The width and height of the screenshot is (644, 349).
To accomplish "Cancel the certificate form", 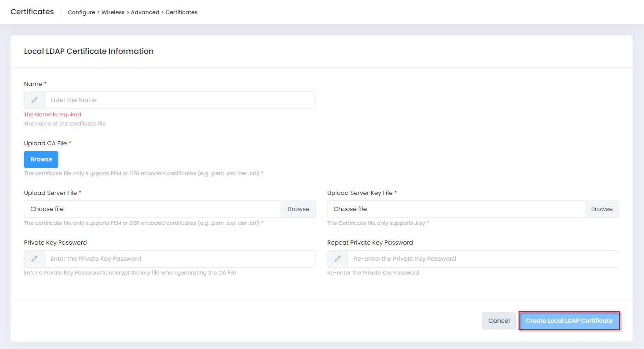I will pos(499,321).
